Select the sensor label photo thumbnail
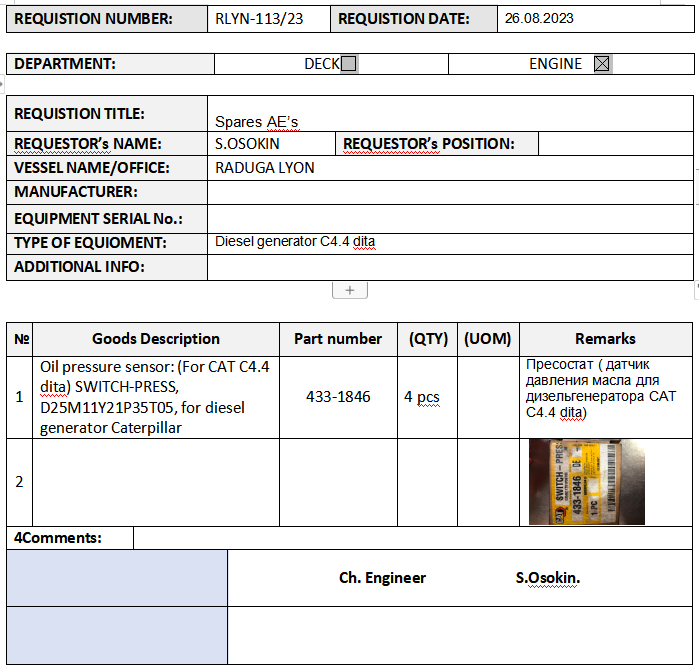This screenshot has width=699, height=668. [586, 482]
